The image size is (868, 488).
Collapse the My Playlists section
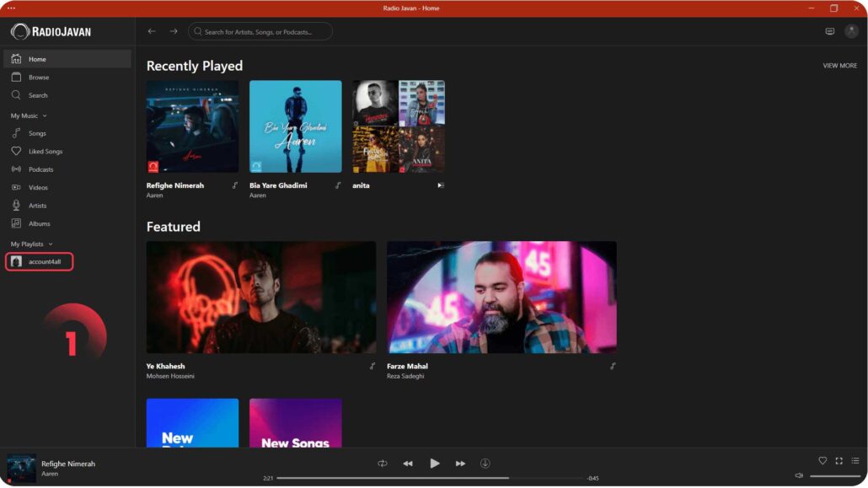31,244
